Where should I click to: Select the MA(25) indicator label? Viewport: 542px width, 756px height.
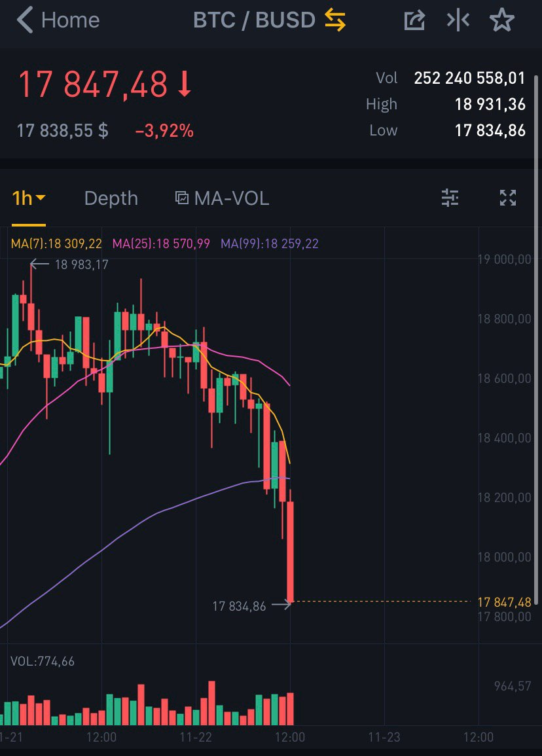tap(161, 243)
